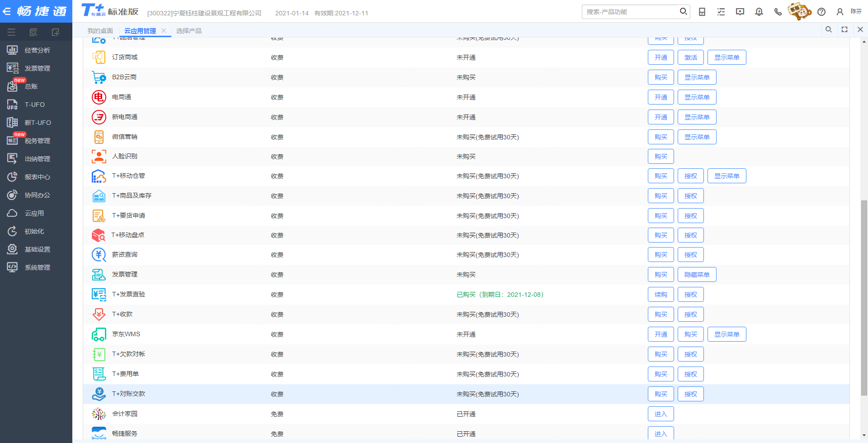
Task: Click 隐藏菜单 for 发票管理 row
Action: (x=697, y=275)
